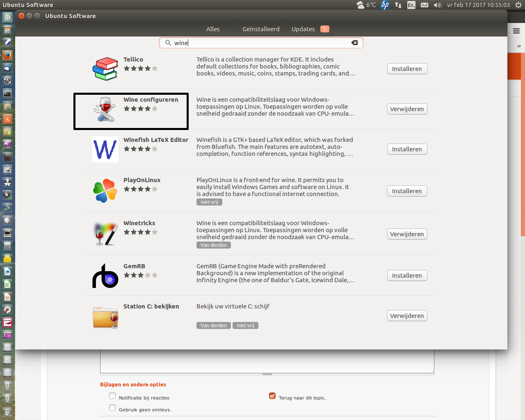Expand the browser toolbar overflow chevron
This screenshot has height=420, width=525.
click(519, 46)
